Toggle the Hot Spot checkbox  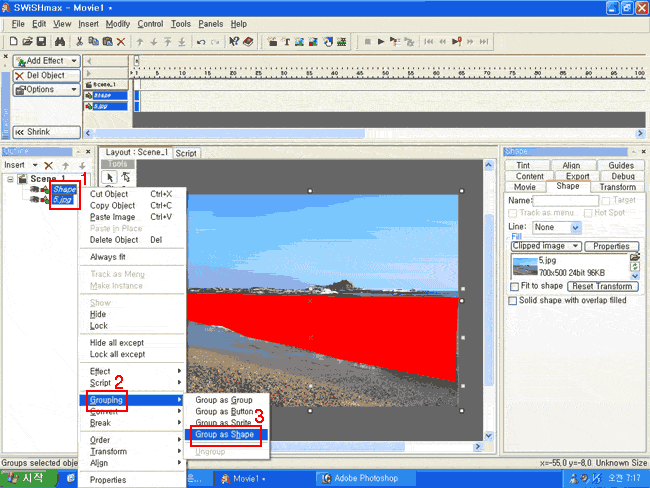coord(587,213)
